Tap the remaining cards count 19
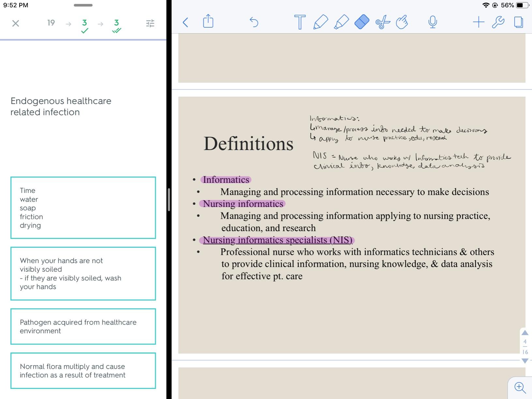The image size is (532, 399). [x=51, y=23]
